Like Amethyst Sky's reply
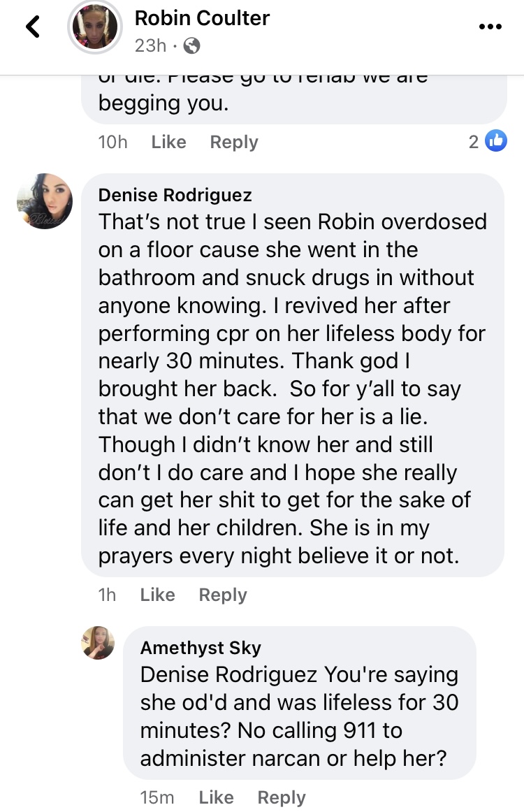The image size is (524, 812). tap(216, 797)
